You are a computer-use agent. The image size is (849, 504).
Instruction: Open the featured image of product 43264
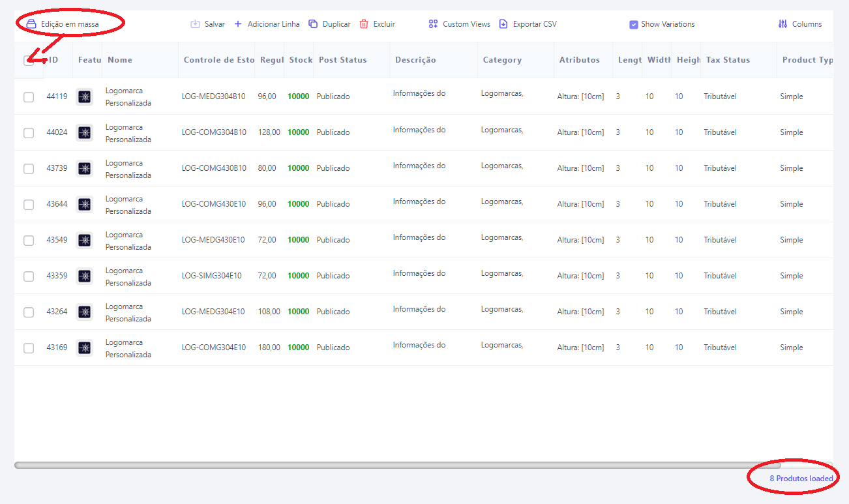[x=84, y=312]
